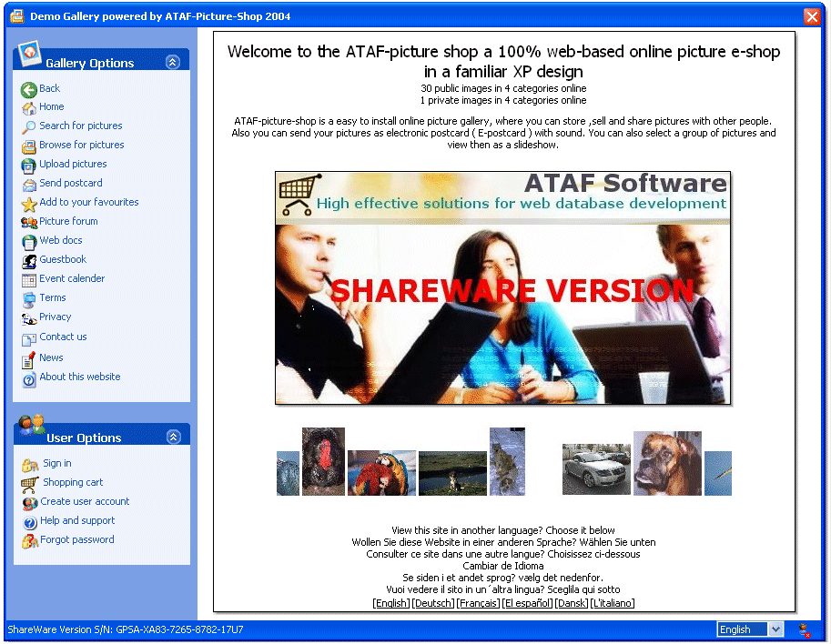Image resolution: width=831 pixels, height=644 pixels.
Task: Open the English language dropdown
Action: pyautogui.click(x=775, y=629)
